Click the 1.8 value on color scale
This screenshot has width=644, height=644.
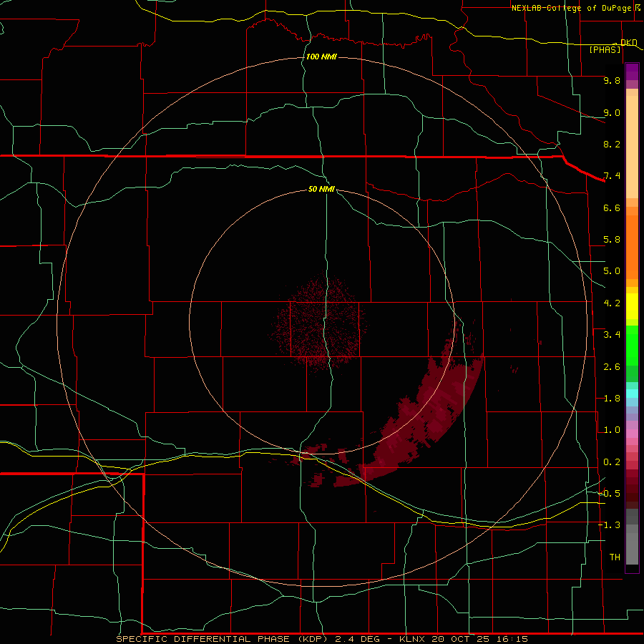click(612, 399)
